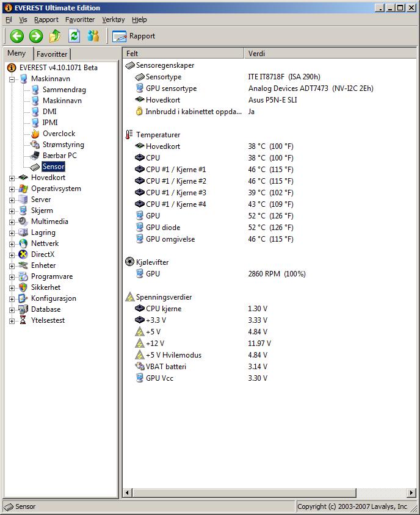Click the Up folder toolbar icon
420x515 pixels.
click(x=55, y=36)
